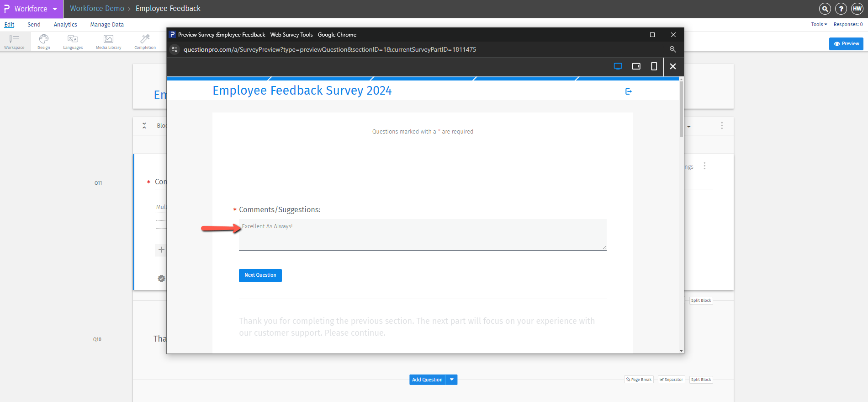Click the site info icon in address bar
This screenshot has height=402, width=868.
click(x=175, y=49)
